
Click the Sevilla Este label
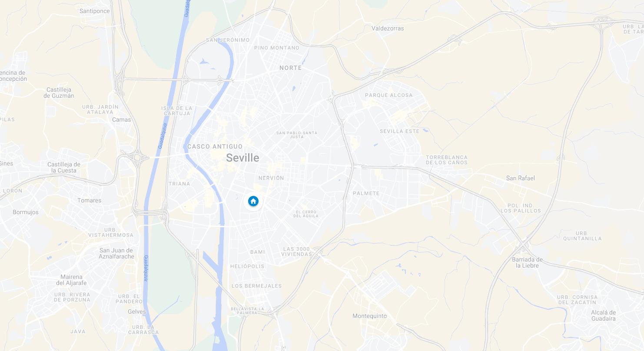point(400,131)
